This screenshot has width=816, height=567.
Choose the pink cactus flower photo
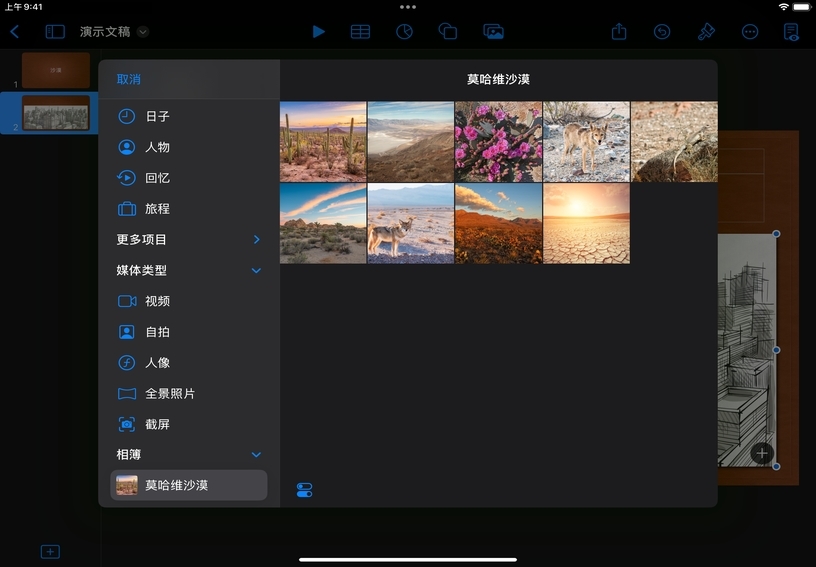(498, 141)
